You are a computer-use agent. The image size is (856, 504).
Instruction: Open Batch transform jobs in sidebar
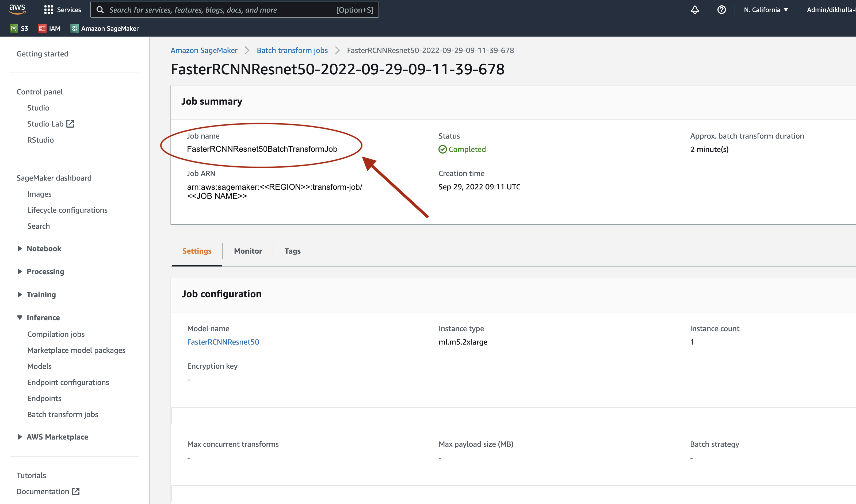coord(63,414)
